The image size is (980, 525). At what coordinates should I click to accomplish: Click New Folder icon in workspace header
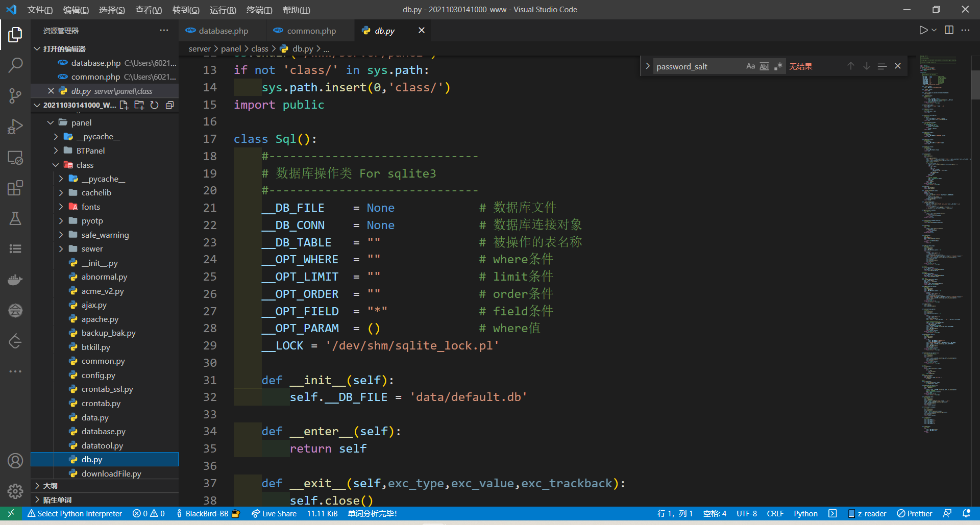click(139, 105)
